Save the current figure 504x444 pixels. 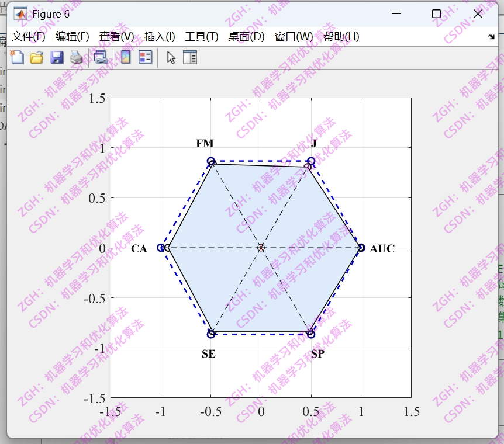point(57,57)
